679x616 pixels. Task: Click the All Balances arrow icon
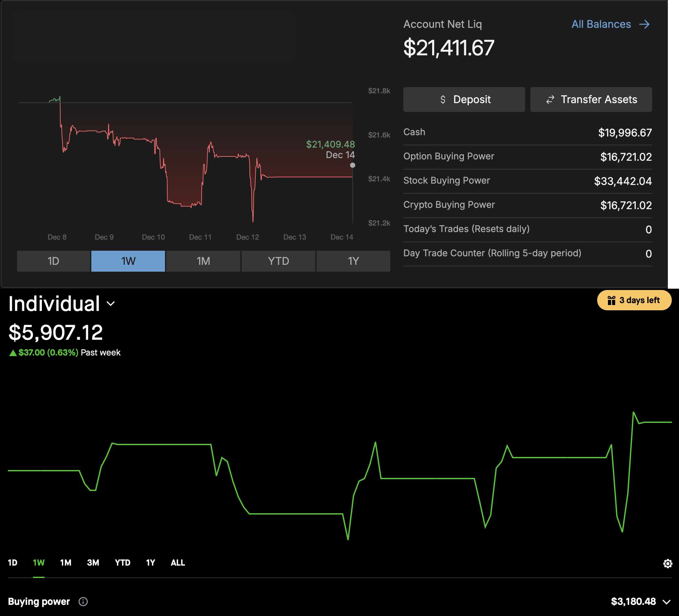coord(644,24)
